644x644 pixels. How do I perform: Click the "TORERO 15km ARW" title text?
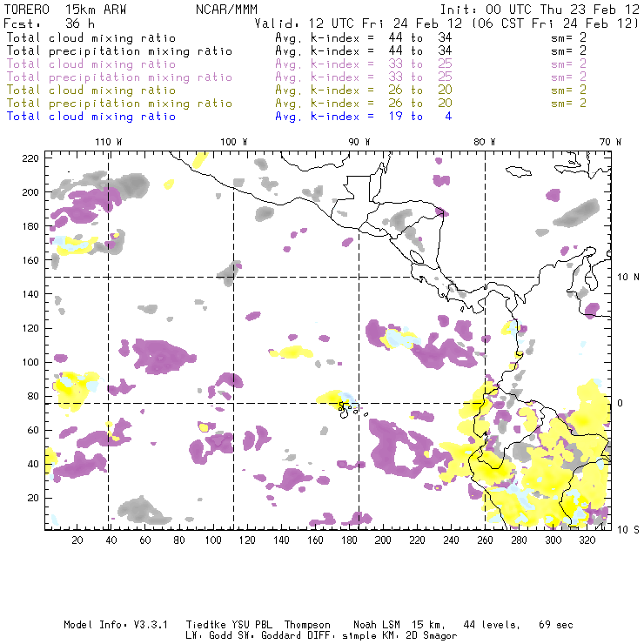click(x=65, y=10)
